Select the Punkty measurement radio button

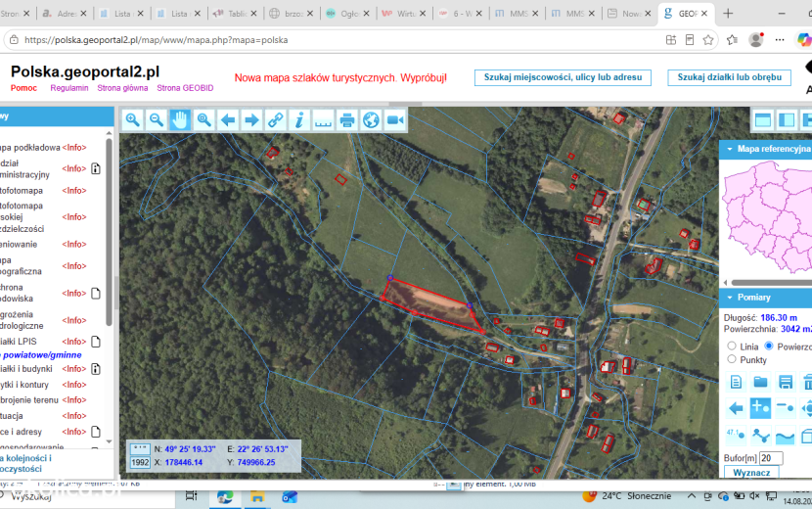click(732, 358)
